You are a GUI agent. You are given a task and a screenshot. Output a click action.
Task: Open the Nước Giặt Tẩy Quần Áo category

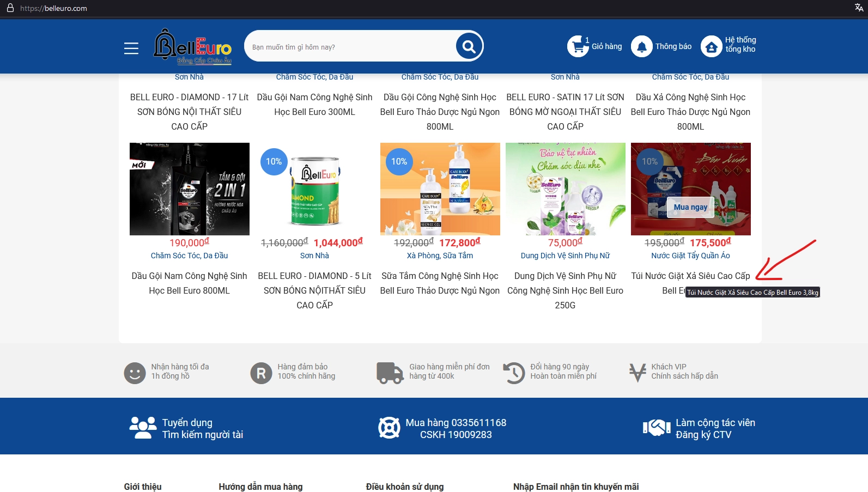690,256
